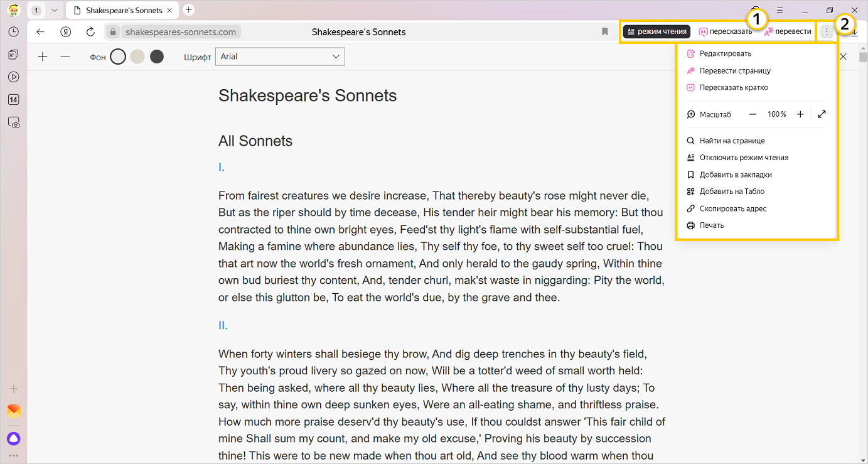The height and width of the screenshot is (464, 868).
Task: Open the calendar icon showing 14
Action: 14,100
